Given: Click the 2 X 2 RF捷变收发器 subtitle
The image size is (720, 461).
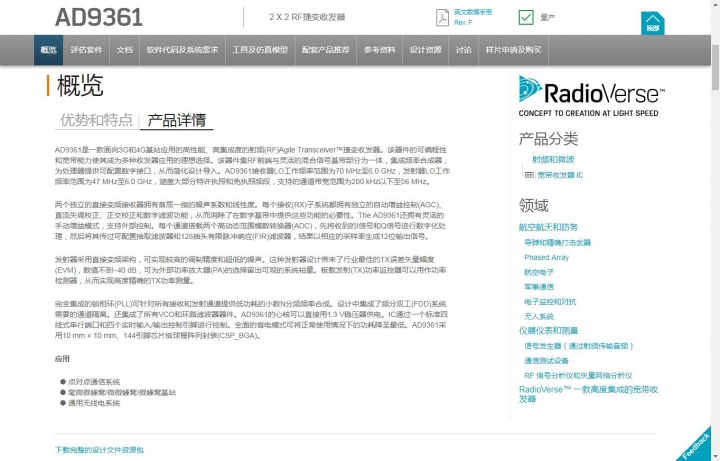Looking at the screenshot, I should pos(307,17).
